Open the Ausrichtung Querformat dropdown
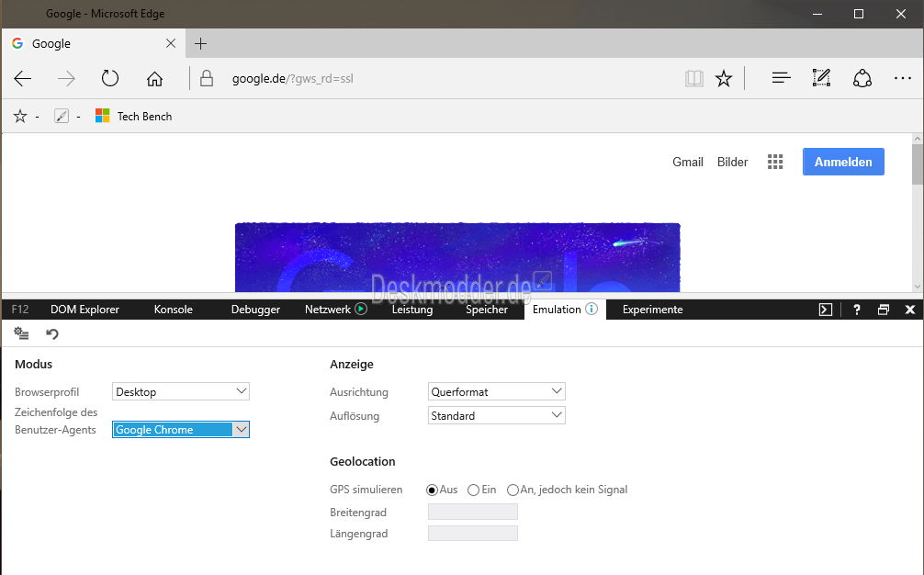924x575 pixels. click(496, 391)
